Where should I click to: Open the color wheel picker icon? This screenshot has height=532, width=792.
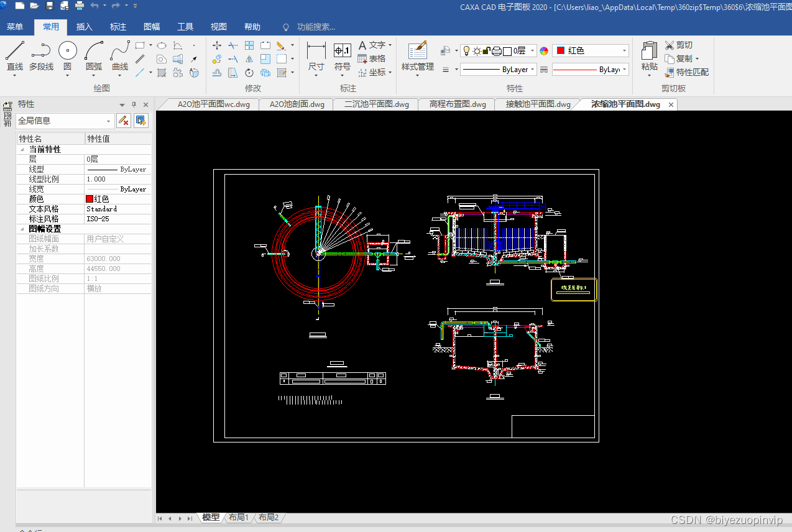coord(544,51)
